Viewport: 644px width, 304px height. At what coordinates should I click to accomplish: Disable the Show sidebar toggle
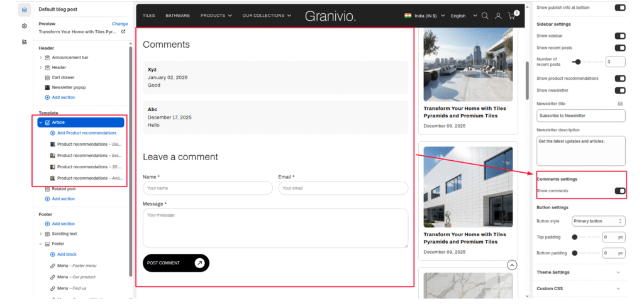(x=619, y=36)
